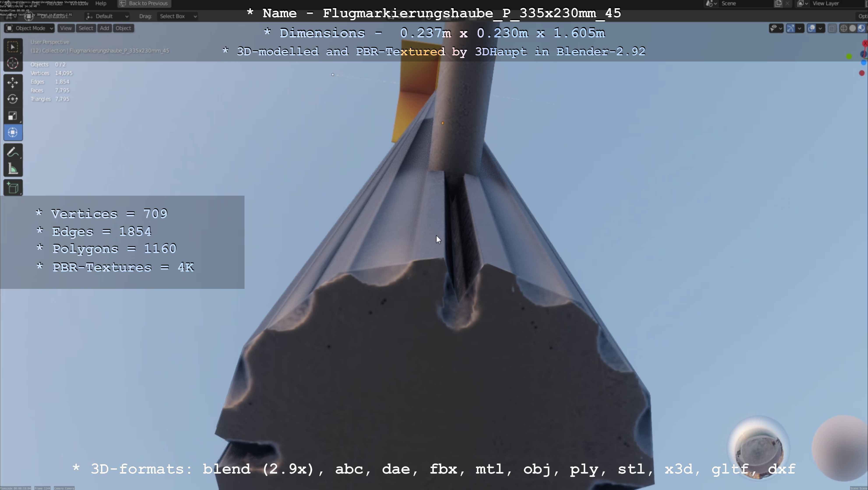Click the 'User Perspective' viewport label
The width and height of the screenshot is (868, 490).
coord(50,42)
